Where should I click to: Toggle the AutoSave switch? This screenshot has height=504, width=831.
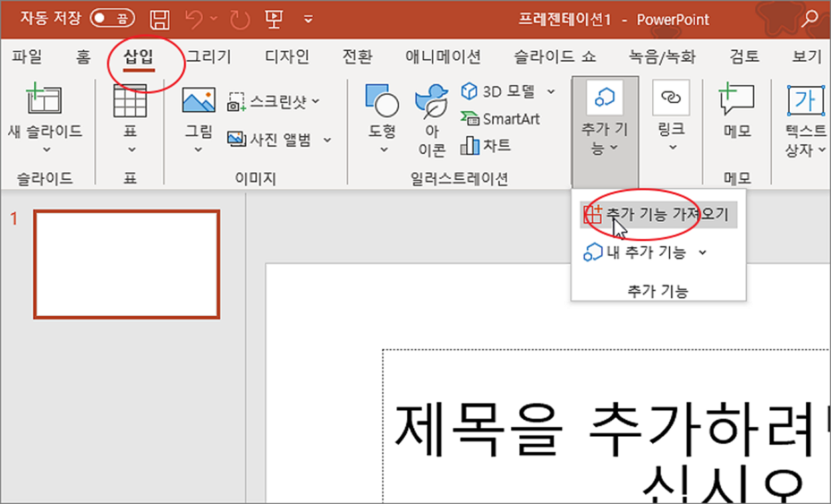point(112,19)
